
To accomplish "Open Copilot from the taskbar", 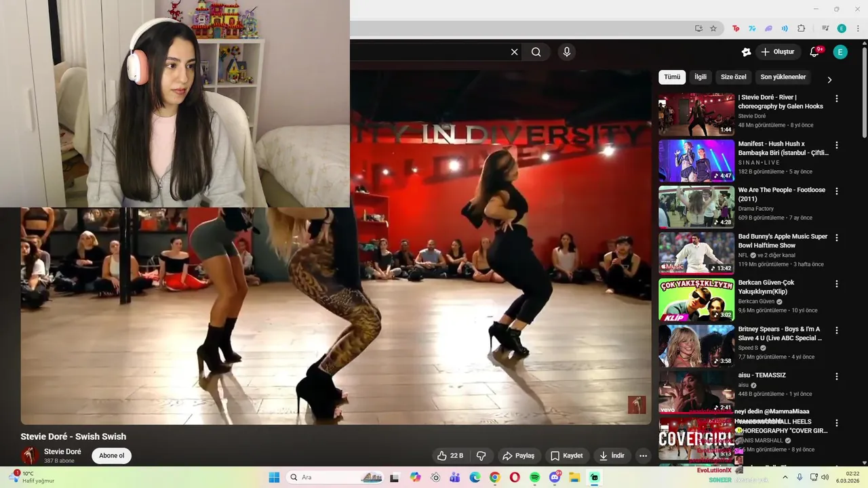I will click(x=416, y=477).
